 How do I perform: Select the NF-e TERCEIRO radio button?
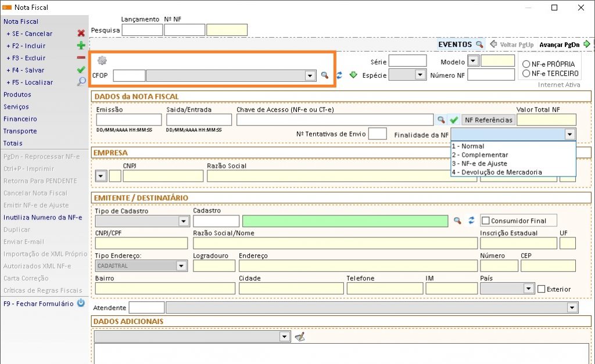(526, 74)
